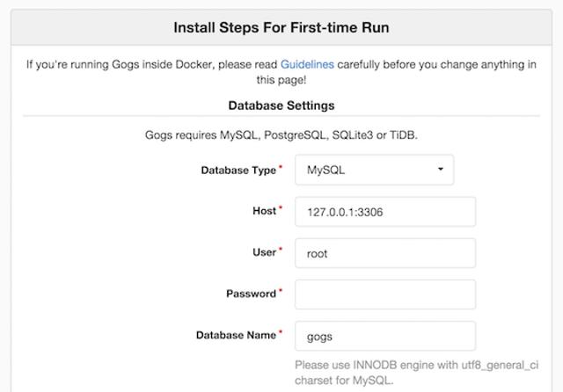The width and height of the screenshot is (563, 392).
Task: Click the Database Name label
Action: [x=236, y=336]
